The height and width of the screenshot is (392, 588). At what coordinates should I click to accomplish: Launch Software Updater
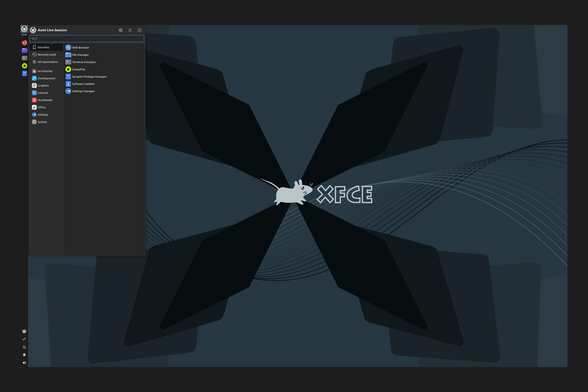[104, 84]
